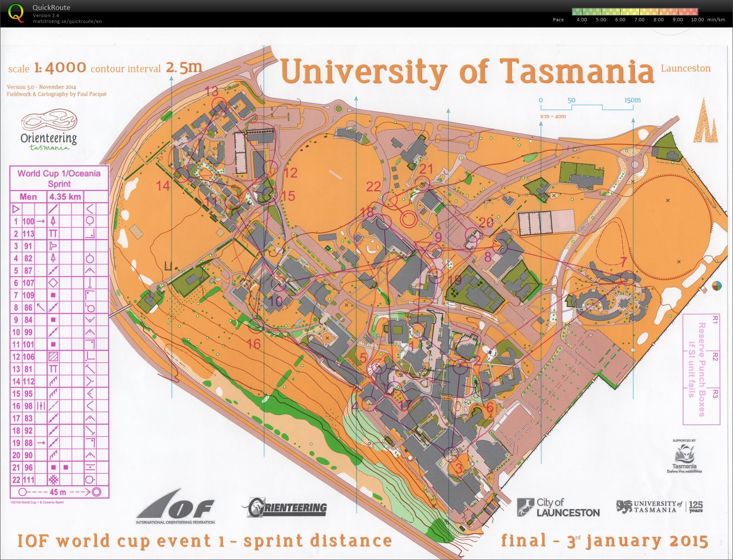Click the QuickRoute title text
This screenshot has width=733, height=560.
51,8
